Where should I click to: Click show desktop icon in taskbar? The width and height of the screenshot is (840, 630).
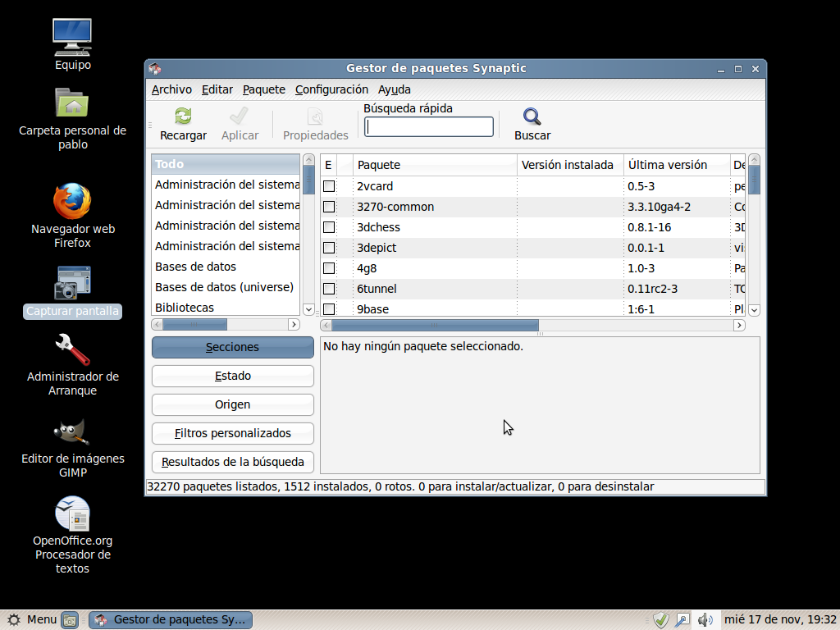70,620
